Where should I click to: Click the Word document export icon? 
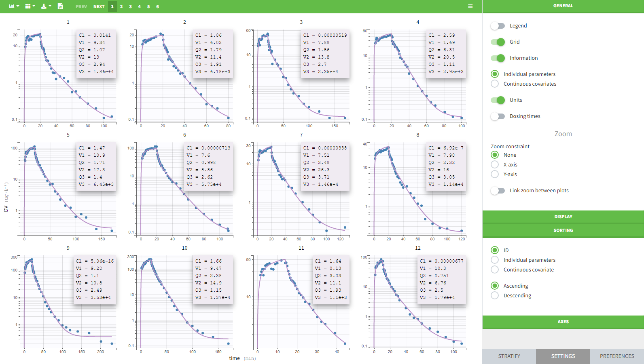pyautogui.click(x=60, y=6)
